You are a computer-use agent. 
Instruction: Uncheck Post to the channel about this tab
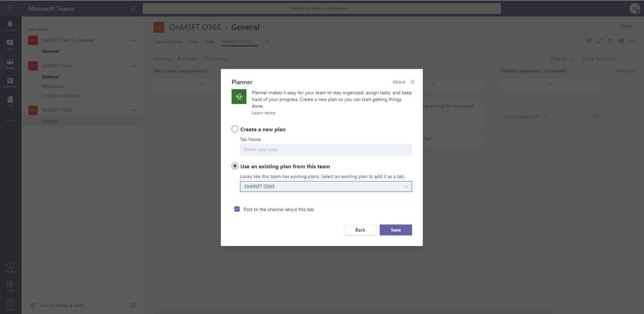point(237,209)
